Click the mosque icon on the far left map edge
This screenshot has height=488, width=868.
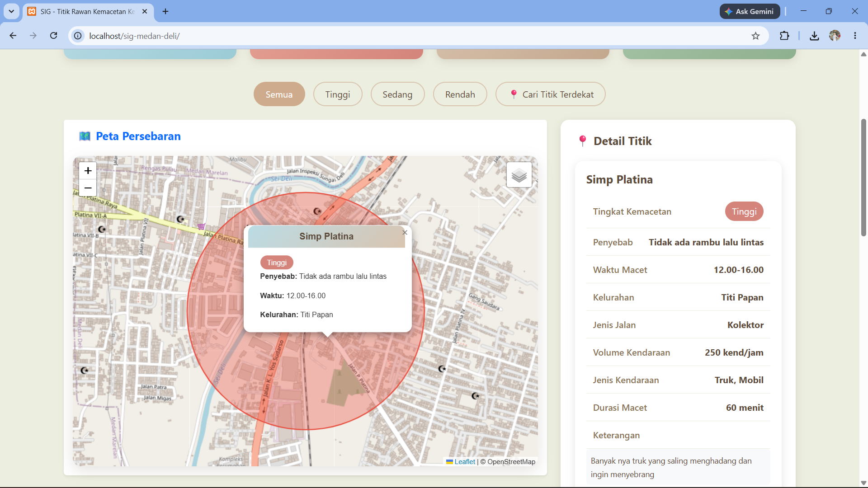(84, 371)
